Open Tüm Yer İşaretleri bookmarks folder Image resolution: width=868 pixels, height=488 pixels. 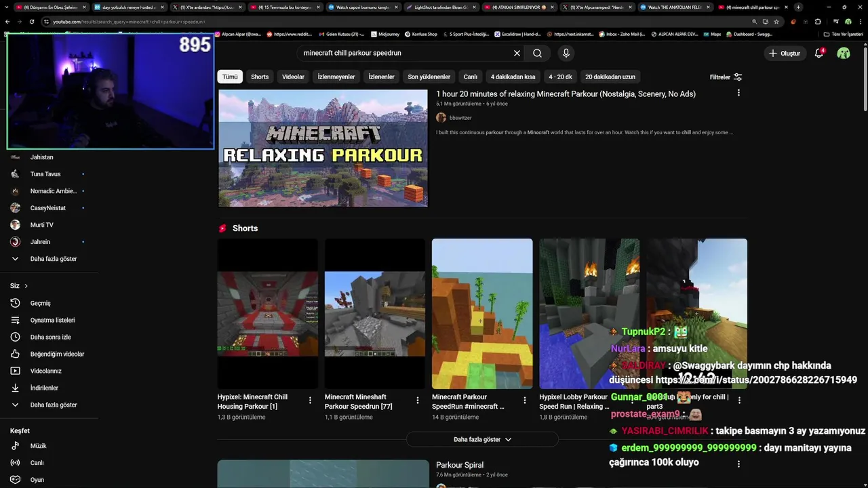coord(844,34)
